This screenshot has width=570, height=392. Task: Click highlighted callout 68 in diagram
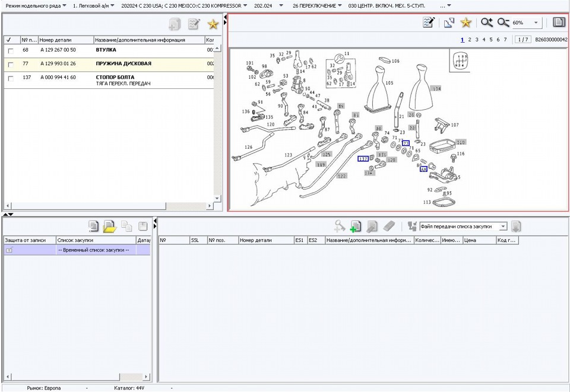(x=423, y=169)
